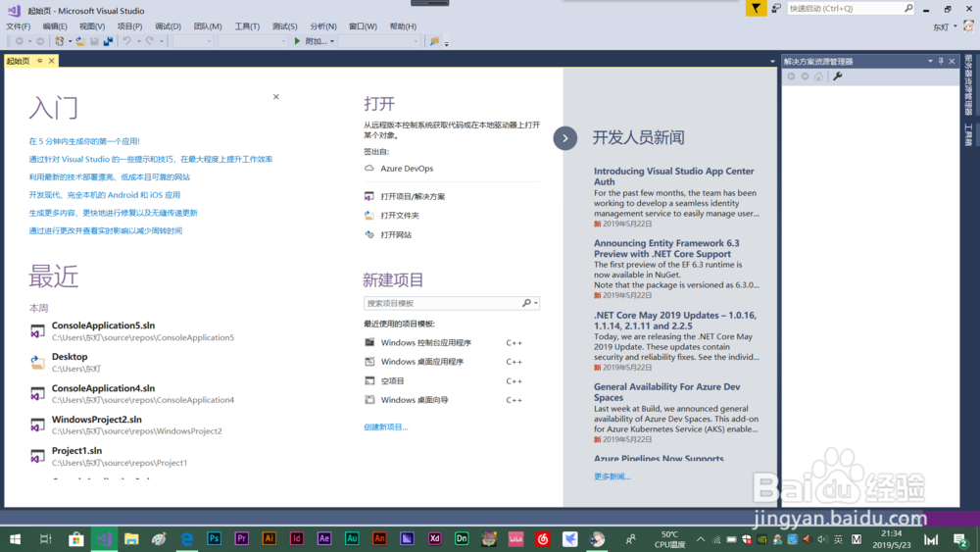The width and height of the screenshot is (980, 552).
Task: Click the Undo toolbar icon
Action: tap(126, 41)
